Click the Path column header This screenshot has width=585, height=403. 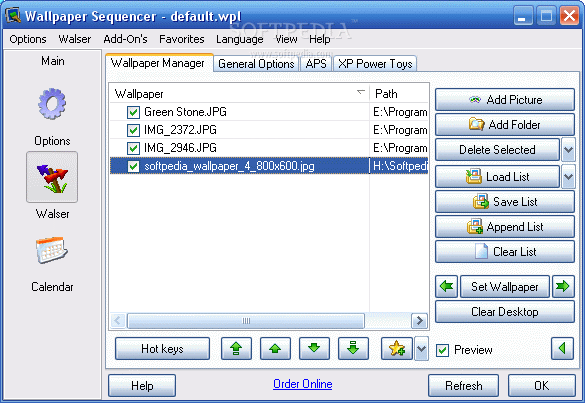pos(399,93)
